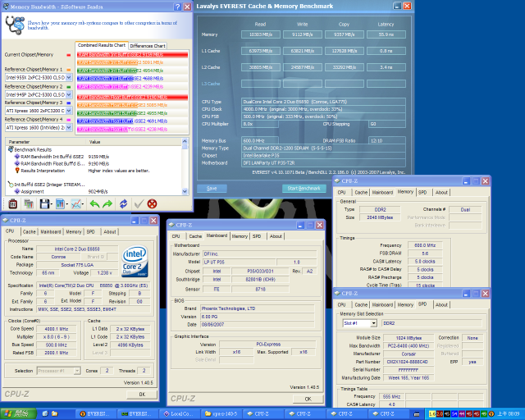Click the red X Cancel icon in Sandra
525x420 pixels.
point(152,203)
